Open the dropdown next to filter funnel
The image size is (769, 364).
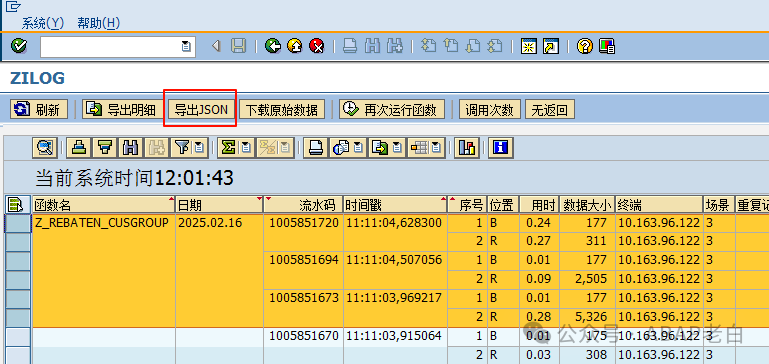(x=199, y=147)
